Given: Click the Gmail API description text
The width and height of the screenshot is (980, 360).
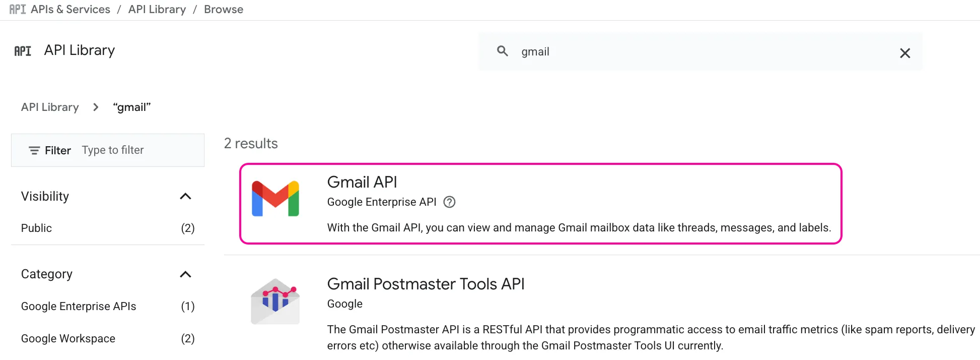Looking at the screenshot, I should 579,227.
